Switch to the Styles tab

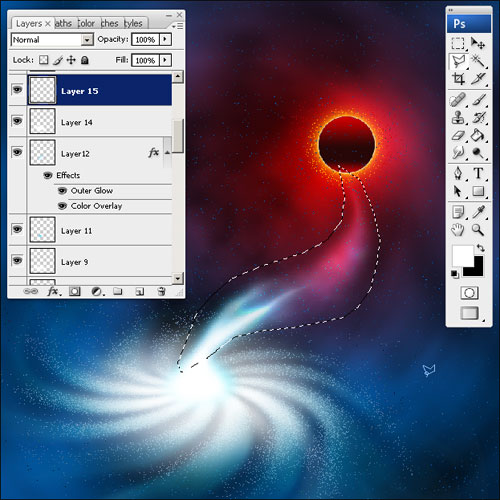click(133, 23)
